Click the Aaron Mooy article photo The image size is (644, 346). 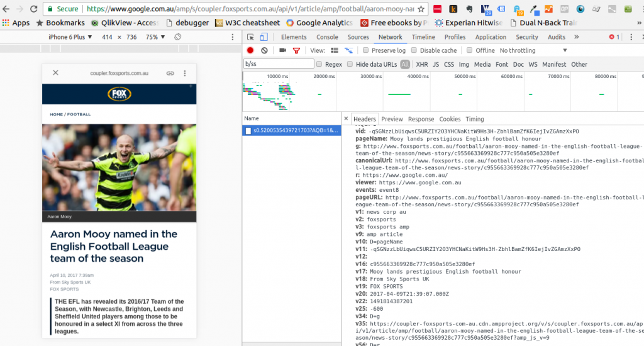(x=119, y=168)
